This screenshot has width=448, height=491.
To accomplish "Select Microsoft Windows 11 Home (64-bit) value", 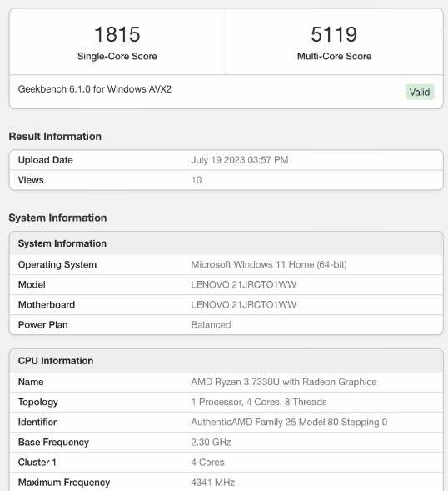I will pos(269,265).
